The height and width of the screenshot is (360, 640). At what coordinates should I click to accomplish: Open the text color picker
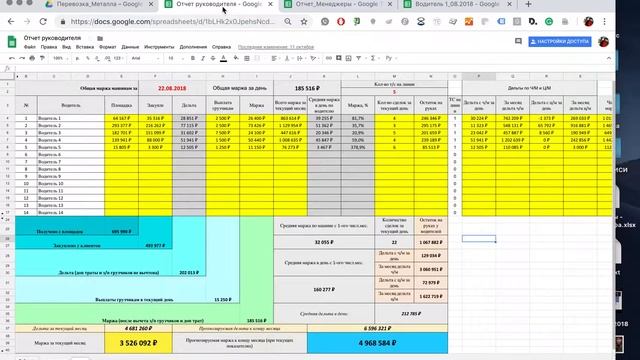pyautogui.click(x=223, y=58)
